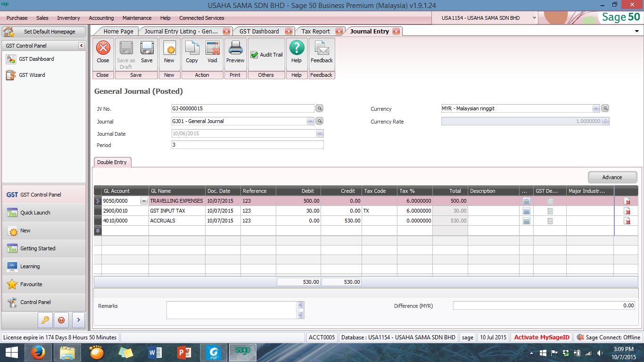Open GST detail icon for ACCRUALS row
The width and height of the screenshot is (644, 362).
(x=550, y=221)
